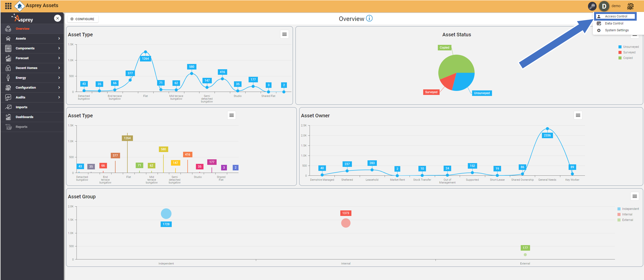Open the Asset Owner chart hamburger menu

pos(578,116)
